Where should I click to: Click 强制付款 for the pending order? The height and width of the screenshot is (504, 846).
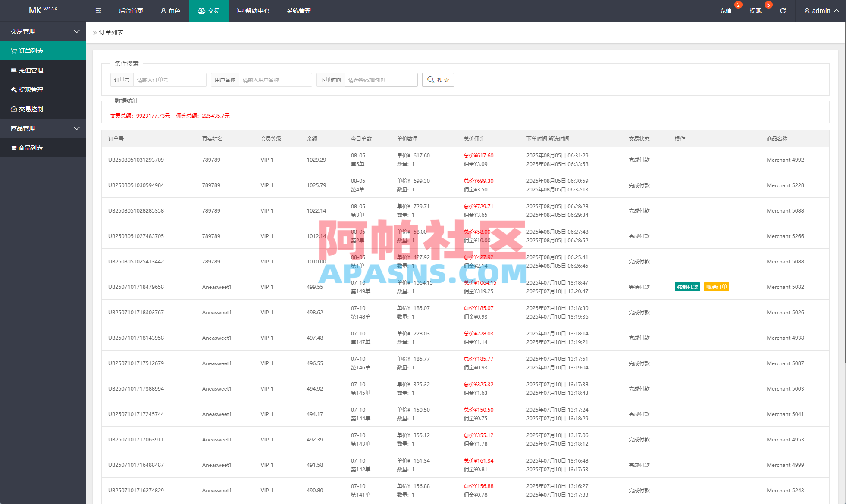(687, 286)
